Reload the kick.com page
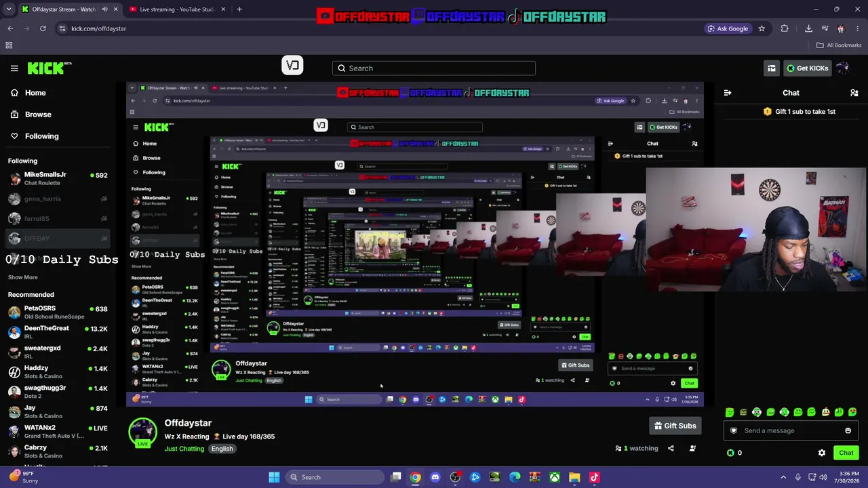 coord(43,28)
